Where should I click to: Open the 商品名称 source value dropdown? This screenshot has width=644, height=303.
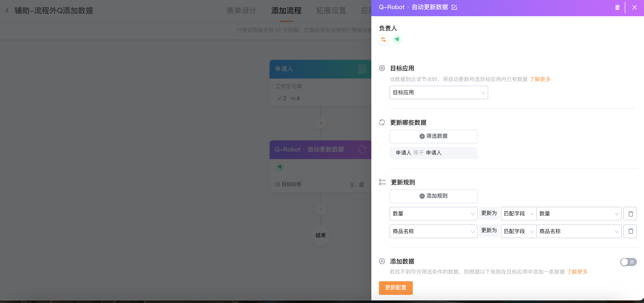click(579, 231)
